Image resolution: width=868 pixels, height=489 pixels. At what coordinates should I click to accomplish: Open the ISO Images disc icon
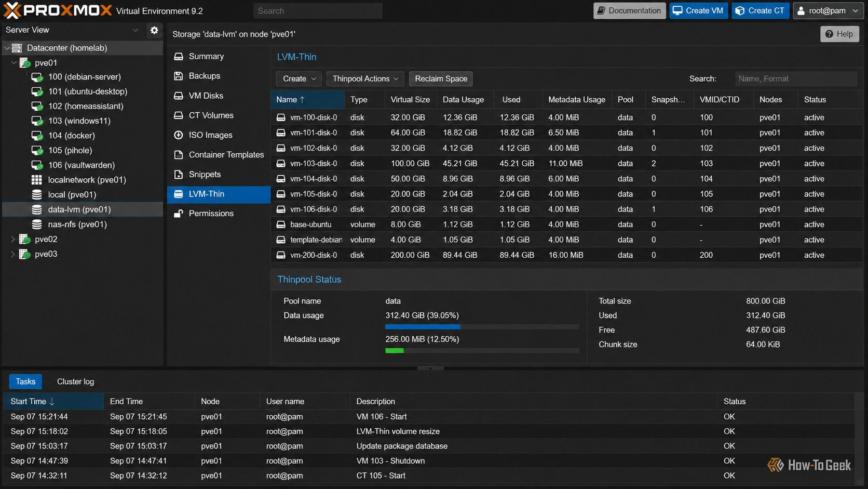[x=179, y=135]
